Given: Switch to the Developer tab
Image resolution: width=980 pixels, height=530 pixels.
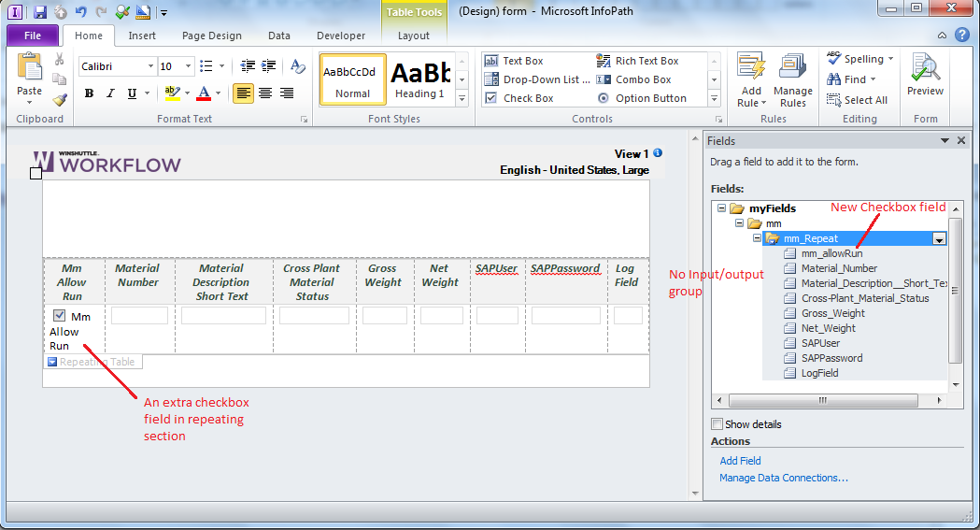Looking at the screenshot, I should 341,36.
